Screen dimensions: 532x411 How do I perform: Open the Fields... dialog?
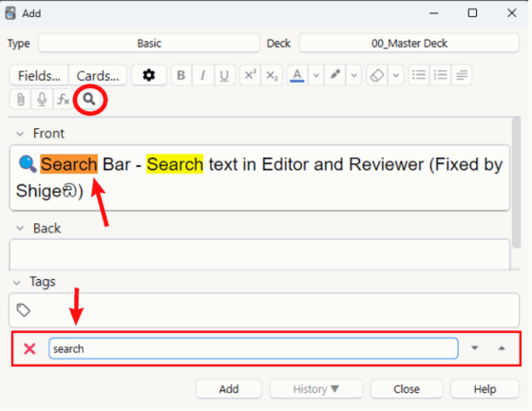[39, 75]
